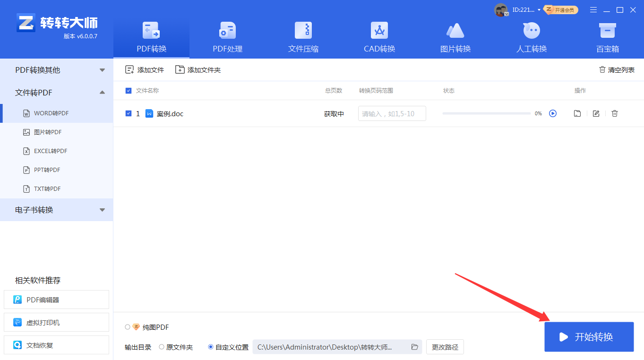Select PPT转PDF in the sidebar

56,170
